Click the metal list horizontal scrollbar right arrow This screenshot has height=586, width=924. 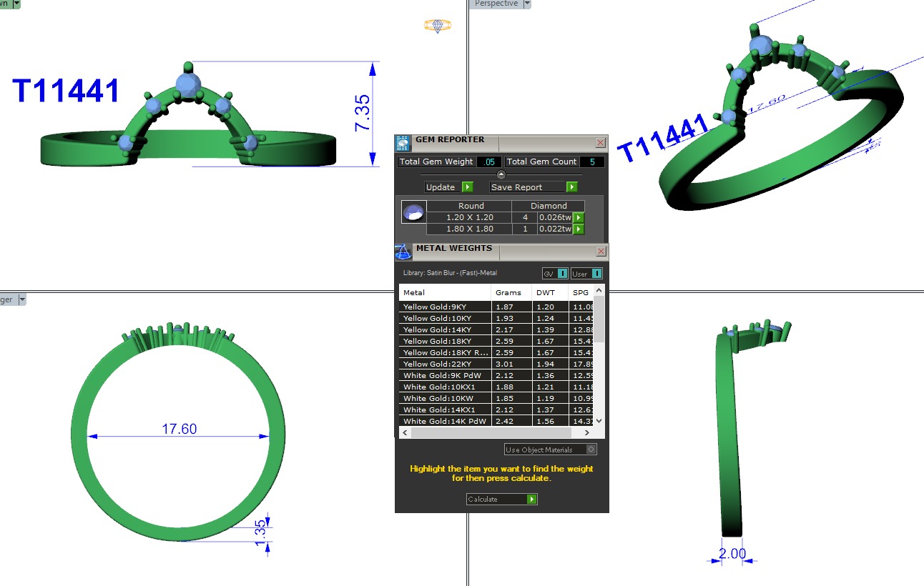(x=587, y=433)
